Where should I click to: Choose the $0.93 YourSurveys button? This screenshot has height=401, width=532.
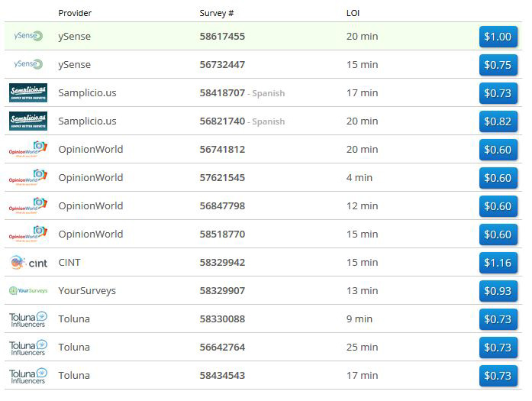pyautogui.click(x=498, y=291)
